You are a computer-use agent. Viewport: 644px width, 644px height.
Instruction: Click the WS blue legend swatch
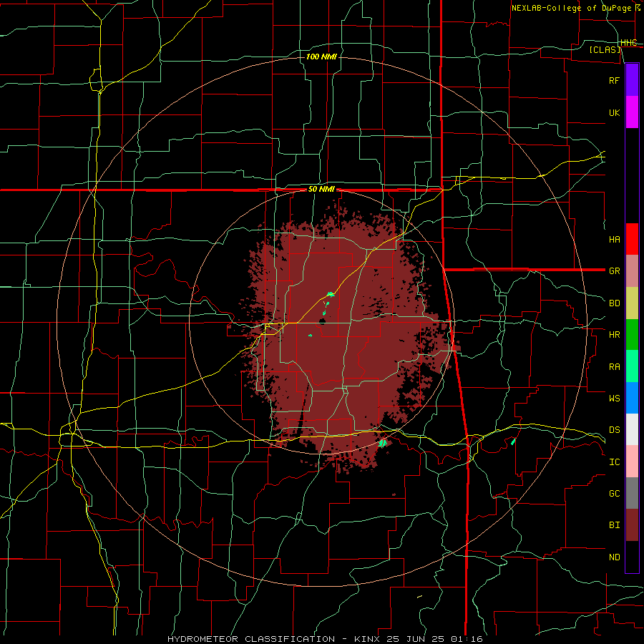click(632, 398)
